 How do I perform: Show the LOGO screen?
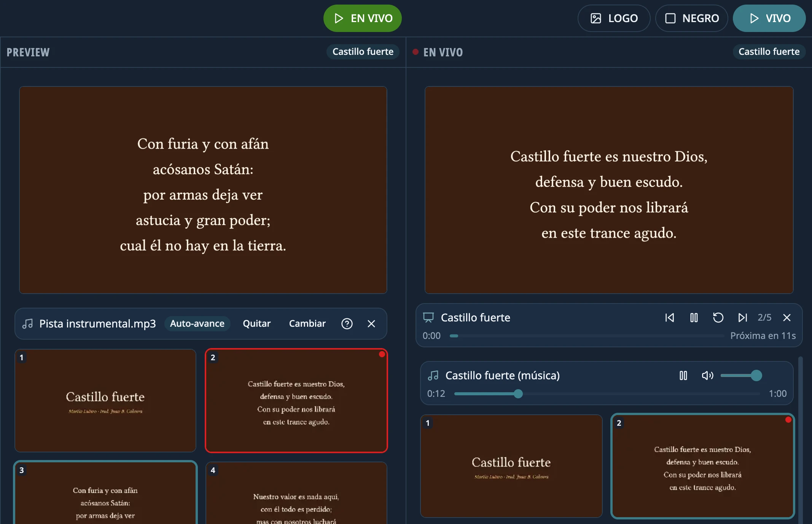(x=614, y=18)
